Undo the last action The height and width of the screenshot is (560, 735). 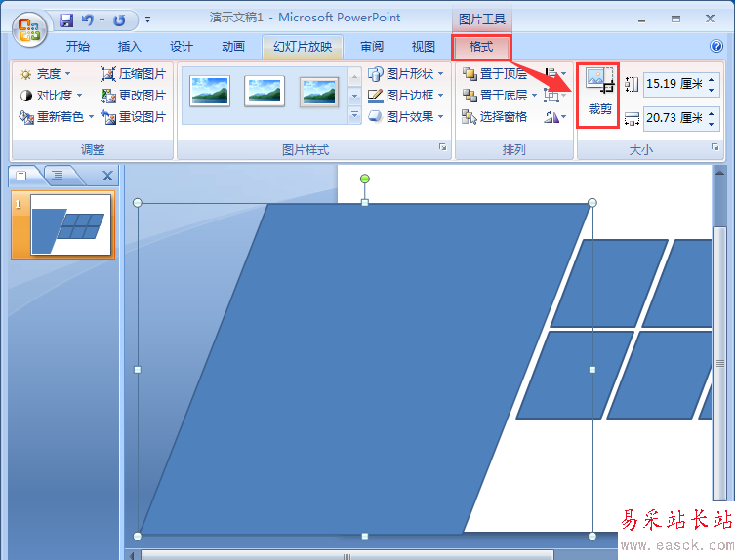pos(88,20)
